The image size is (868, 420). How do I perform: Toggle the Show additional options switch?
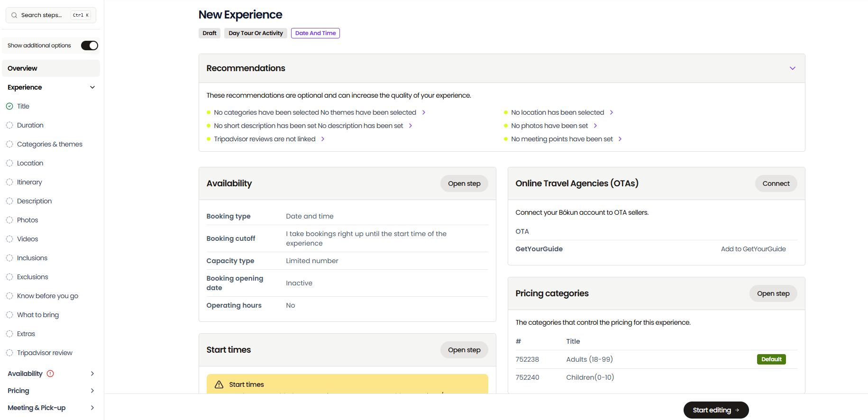click(x=90, y=46)
